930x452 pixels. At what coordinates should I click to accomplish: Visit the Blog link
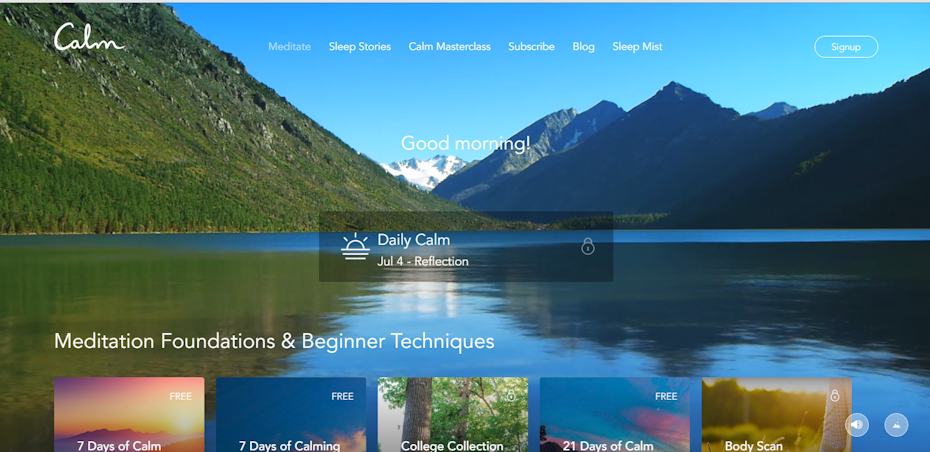[x=584, y=46]
